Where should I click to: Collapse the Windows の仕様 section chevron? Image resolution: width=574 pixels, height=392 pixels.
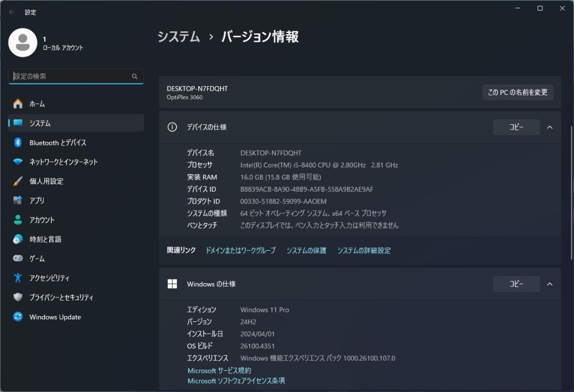click(x=550, y=284)
